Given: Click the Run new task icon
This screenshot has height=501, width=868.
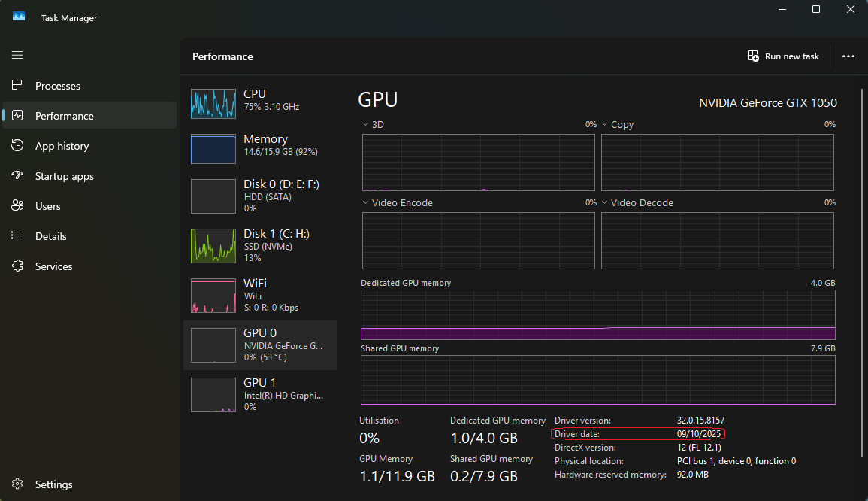Looking at the screenshot, I should 753,56.
